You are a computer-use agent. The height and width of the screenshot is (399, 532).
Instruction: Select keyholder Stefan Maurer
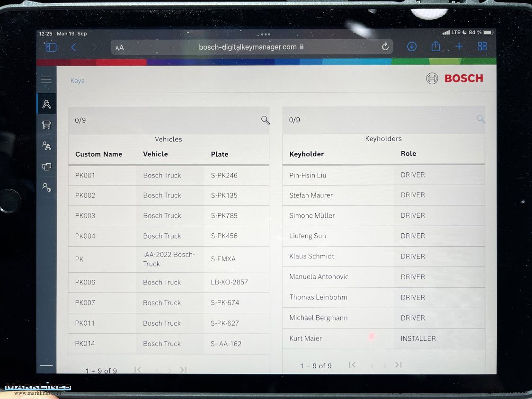pos(383,195)
